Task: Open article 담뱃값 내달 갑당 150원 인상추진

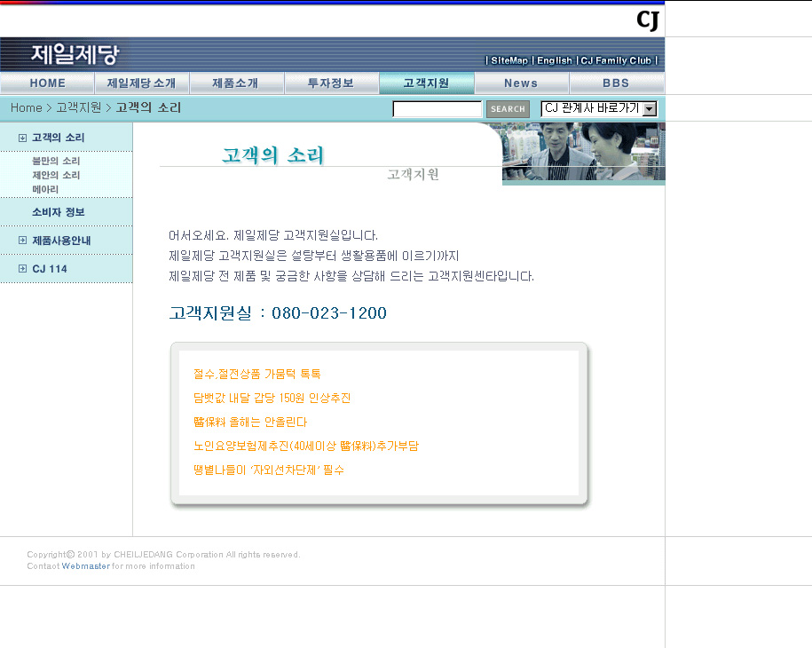Action: [x=272, y=398]
